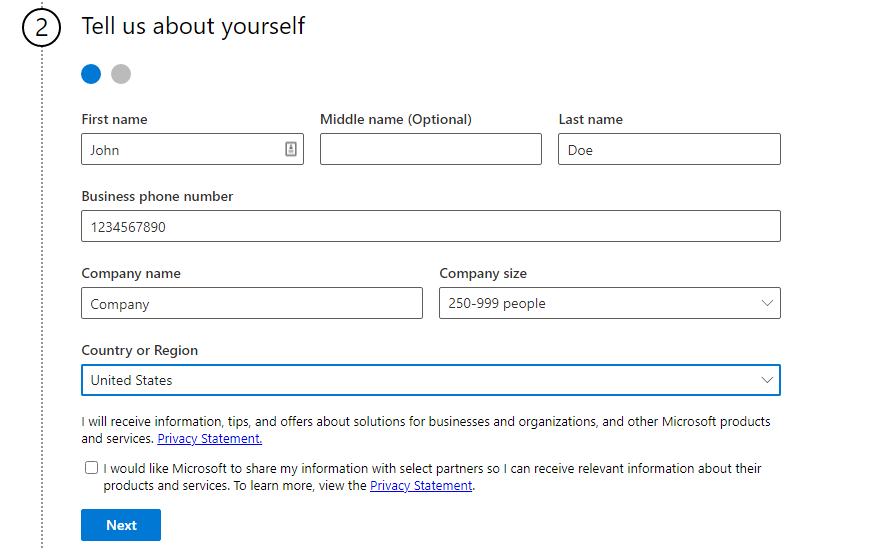Click the Next button
Image resolution: width=869 pixels, height=548 pixels.
tap(121, 525)
